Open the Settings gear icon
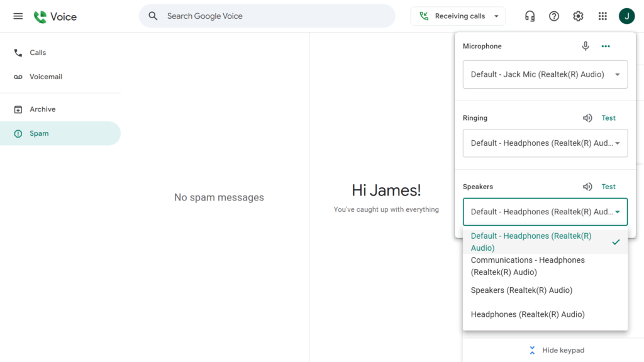The image size is (644, 362). tap(578, 16)
